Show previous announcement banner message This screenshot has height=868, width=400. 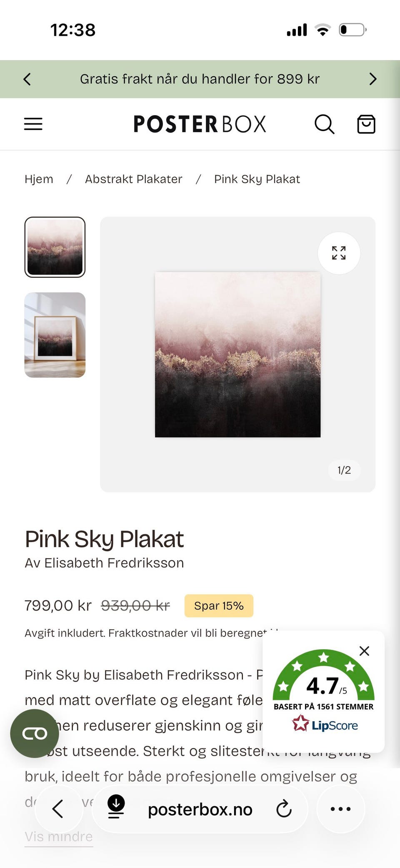27,79
